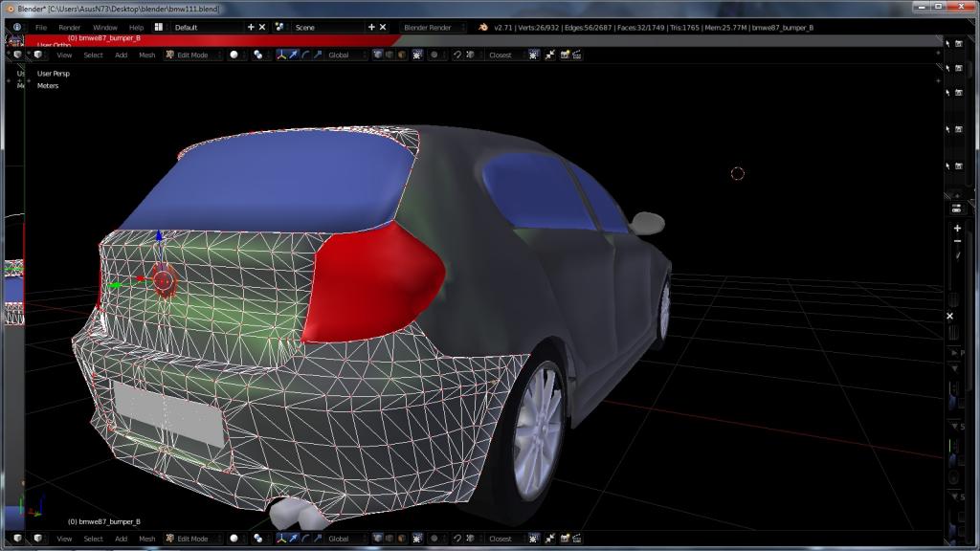This screenshot has width=980, height=551.
Task: Toggle limit selection to visible in upper header
Action: [417, 55]
